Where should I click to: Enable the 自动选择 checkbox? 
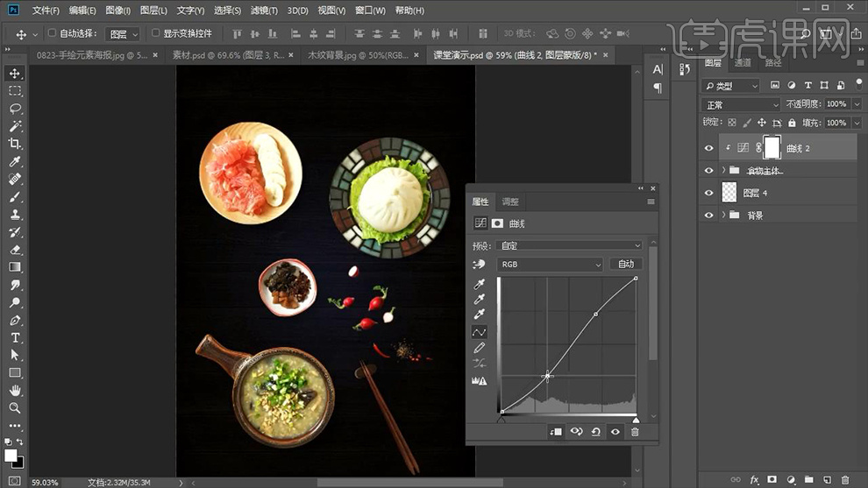click(x=52, y=33)
